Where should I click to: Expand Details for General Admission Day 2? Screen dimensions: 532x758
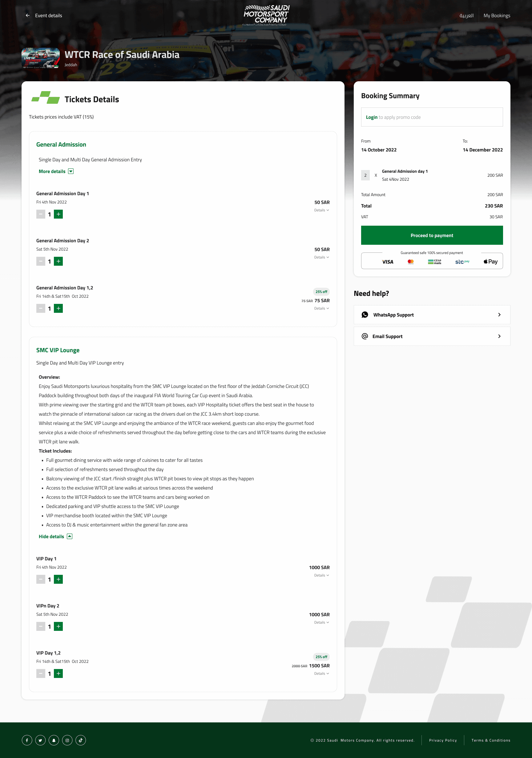(x=321, y=257)
